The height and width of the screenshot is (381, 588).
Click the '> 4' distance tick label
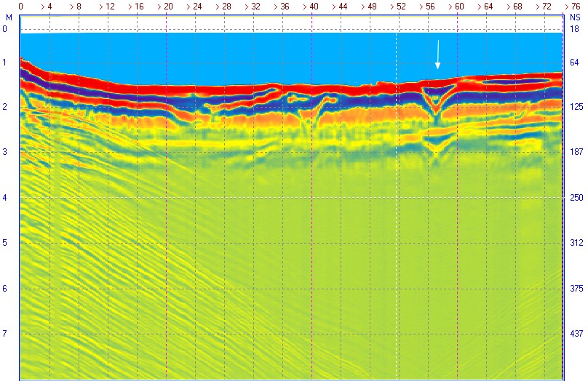(x=47, y=7)
